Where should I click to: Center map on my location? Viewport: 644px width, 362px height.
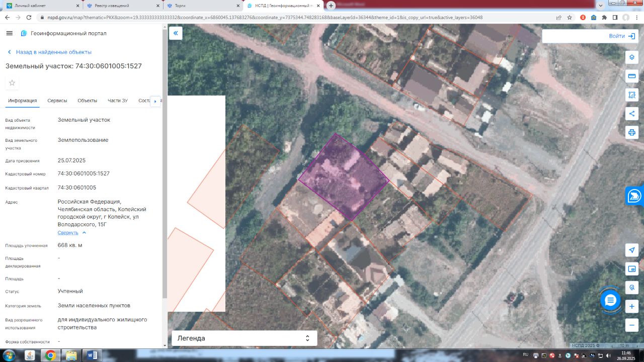[632, 250]
